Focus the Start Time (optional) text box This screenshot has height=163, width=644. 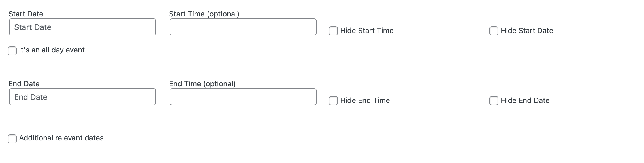point(243,27)
